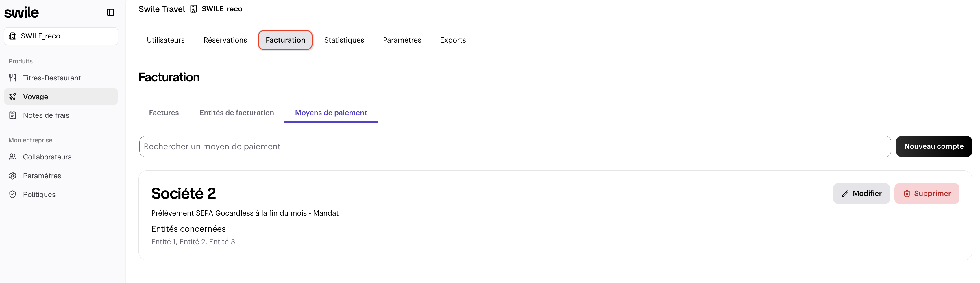The image size is (980, 283).
Task: Open the top Paramètres tab
Action: [x=402, y=40]
